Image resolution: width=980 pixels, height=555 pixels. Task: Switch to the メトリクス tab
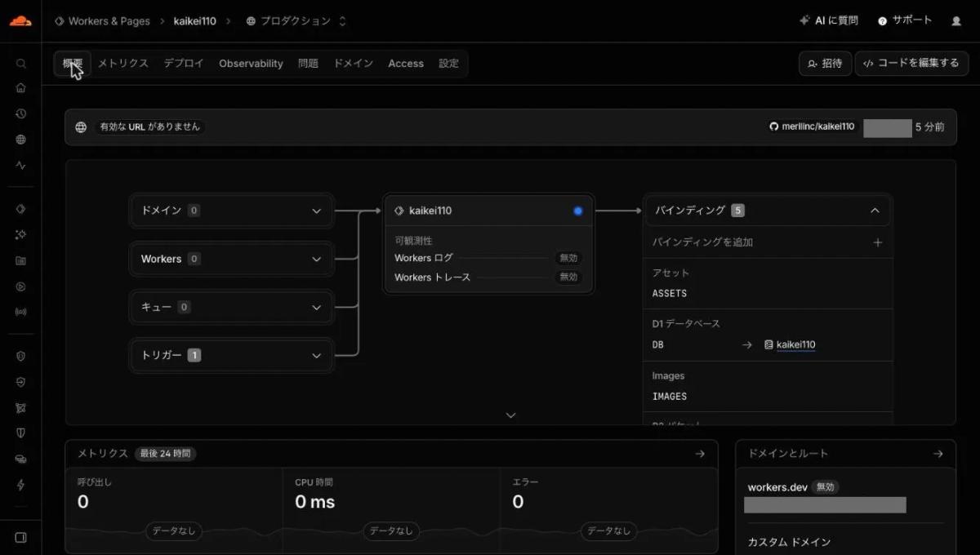tap(123, 64)
